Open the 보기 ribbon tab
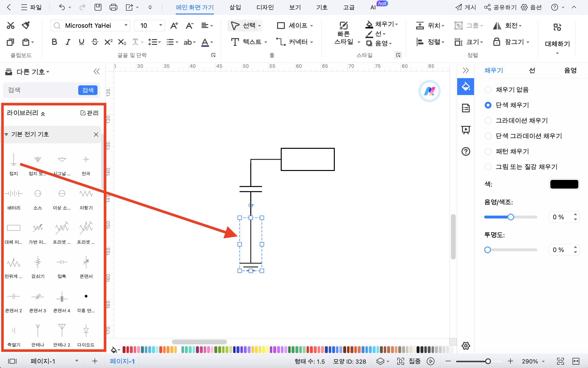The width and height of the screenshot is (588, 368). (295, 7)
